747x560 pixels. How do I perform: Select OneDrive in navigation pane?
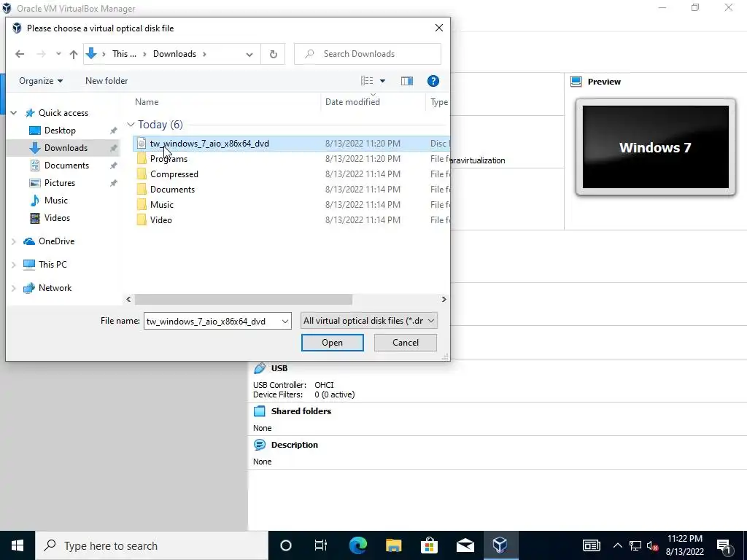(56, 241)
